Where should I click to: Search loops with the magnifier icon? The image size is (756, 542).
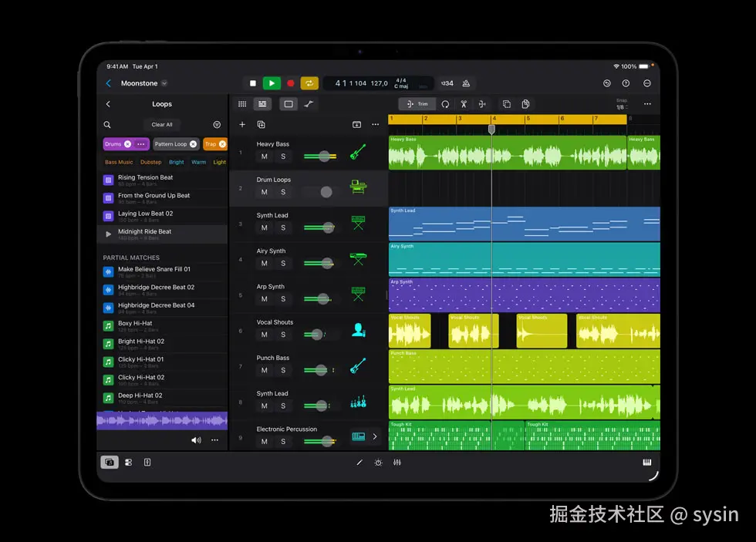click(x=107, y=125)
